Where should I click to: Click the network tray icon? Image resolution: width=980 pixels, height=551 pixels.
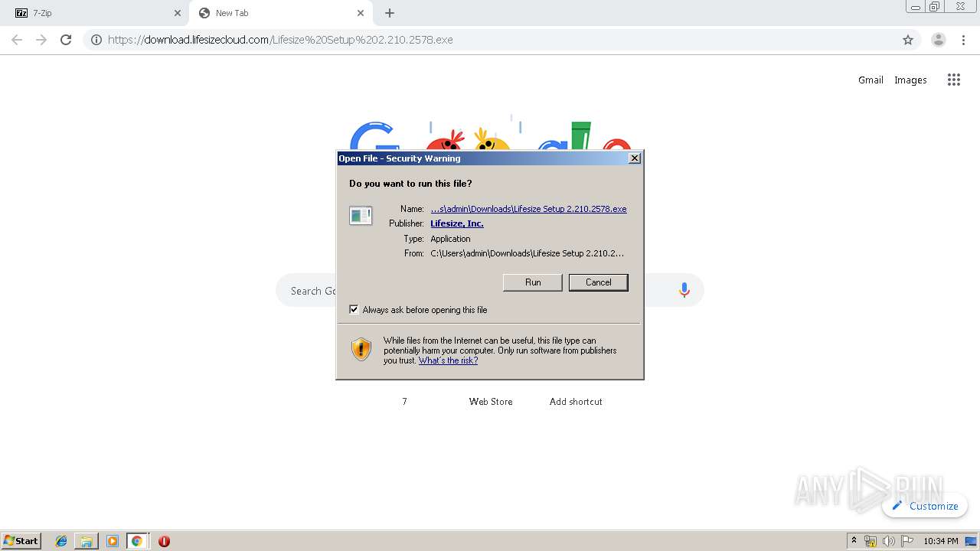(x=871, y=541)
